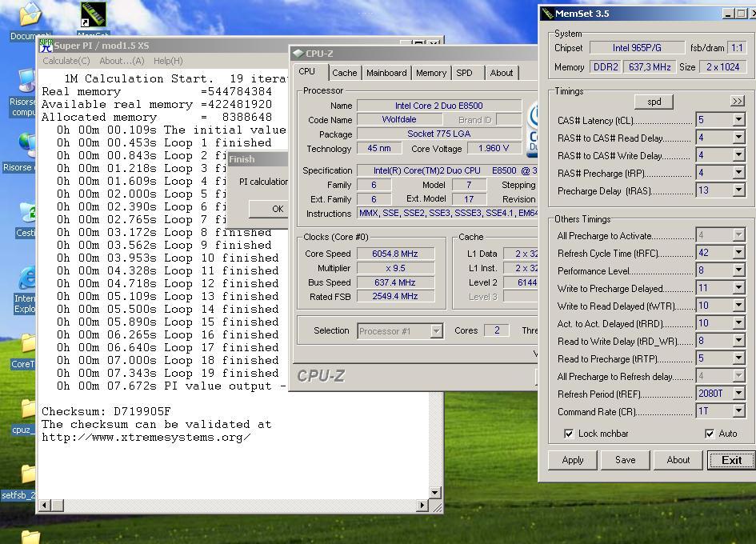Switch to the Cache tab in CPU-Z
The height and width of the screenshot is (544, 756).
tap(345, 73)
